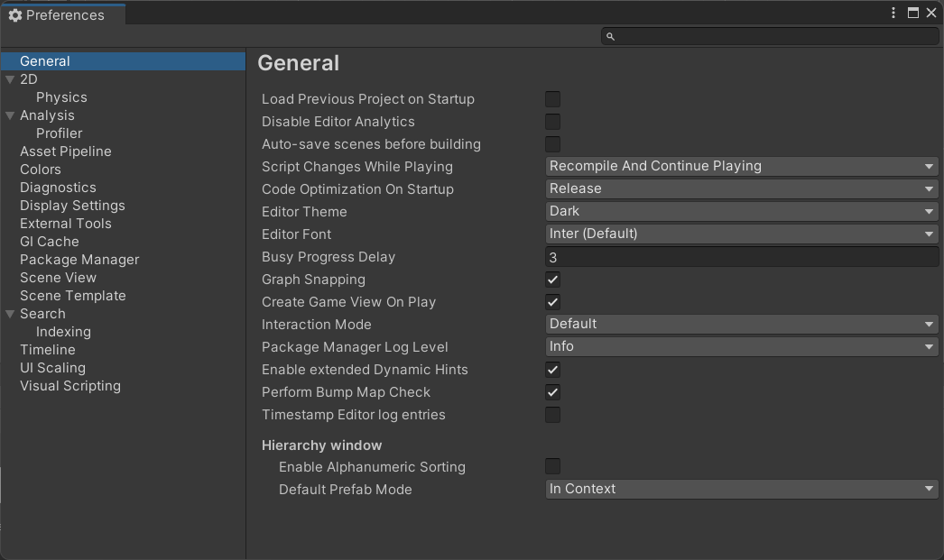
Task: Collapse the Search category arrow
Action: pos(10,314)
